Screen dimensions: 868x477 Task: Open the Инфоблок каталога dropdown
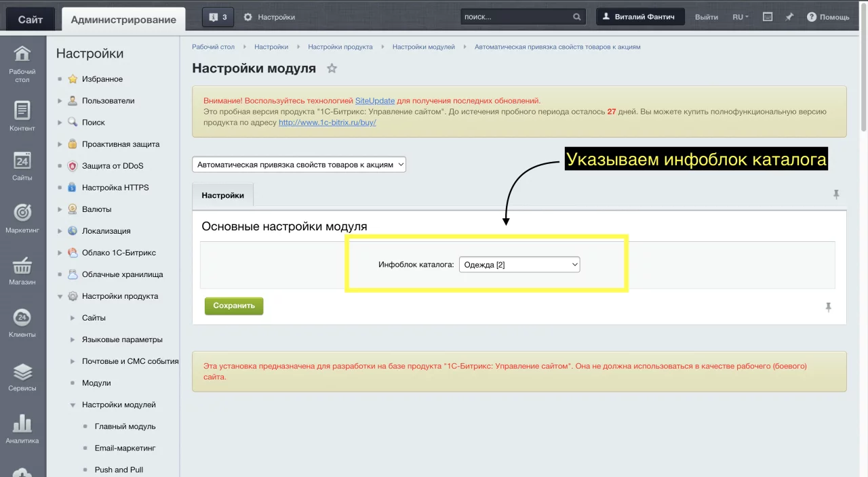point(519,264)
